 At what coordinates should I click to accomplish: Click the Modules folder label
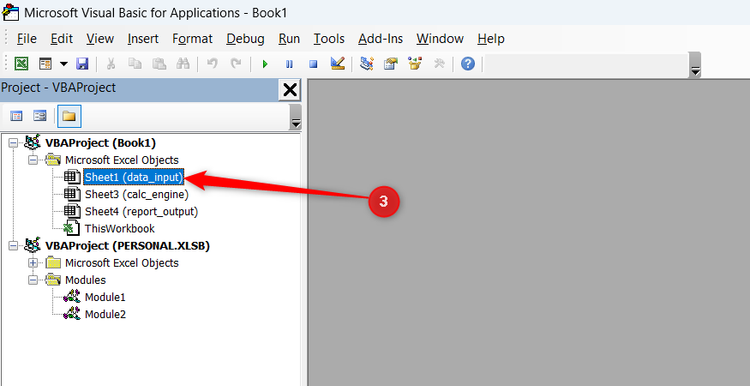pos(85,280)
